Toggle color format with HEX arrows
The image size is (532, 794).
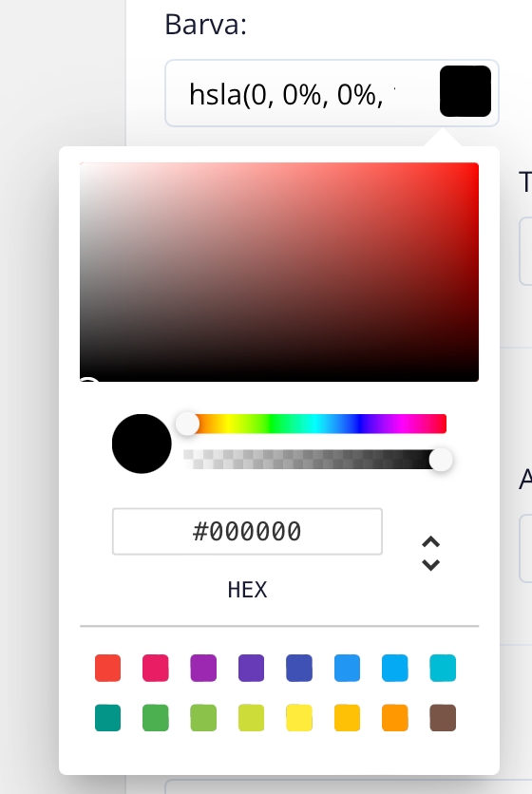(x=430, y=554)
